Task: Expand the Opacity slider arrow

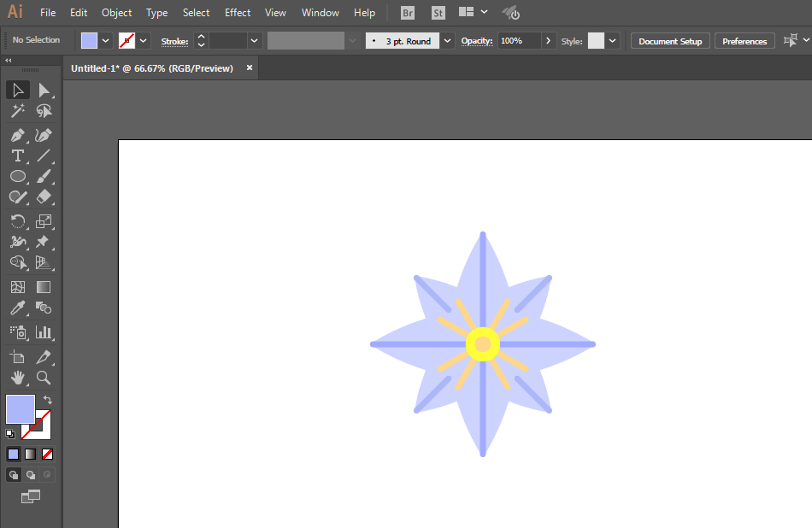Action: (548, 40)
